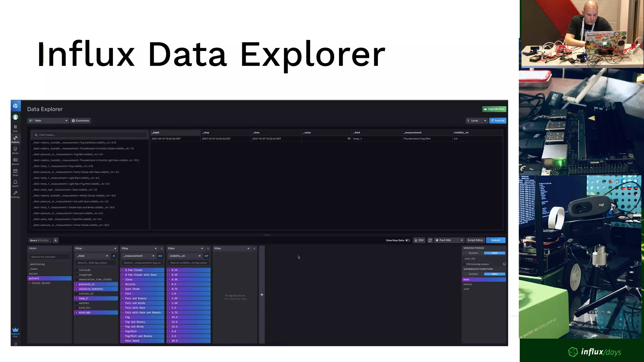Screen dimensions: 644x362
Task: Deselect the Dust Storm measurement value
Action: point(142,289)
